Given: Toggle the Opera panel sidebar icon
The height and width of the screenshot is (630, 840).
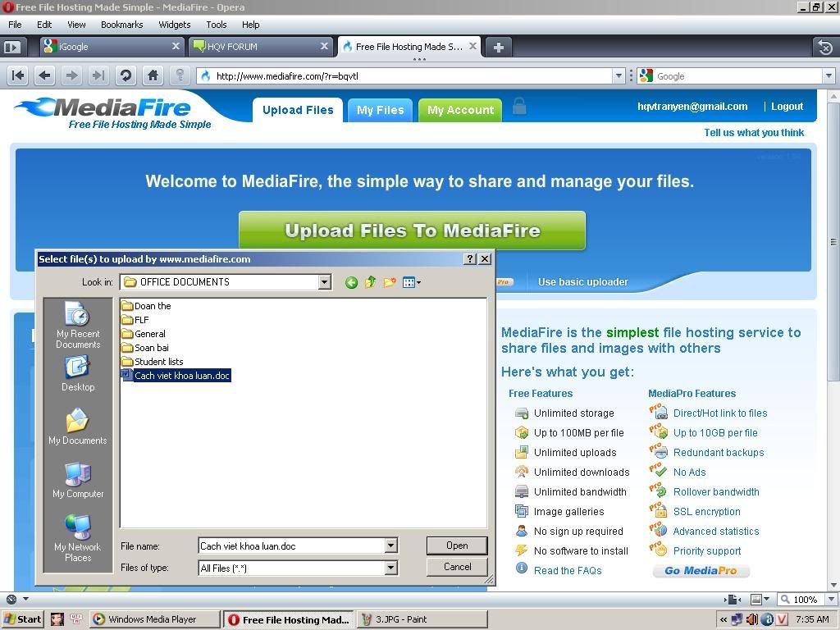Looking at the screenshot, I should point(11,47).
